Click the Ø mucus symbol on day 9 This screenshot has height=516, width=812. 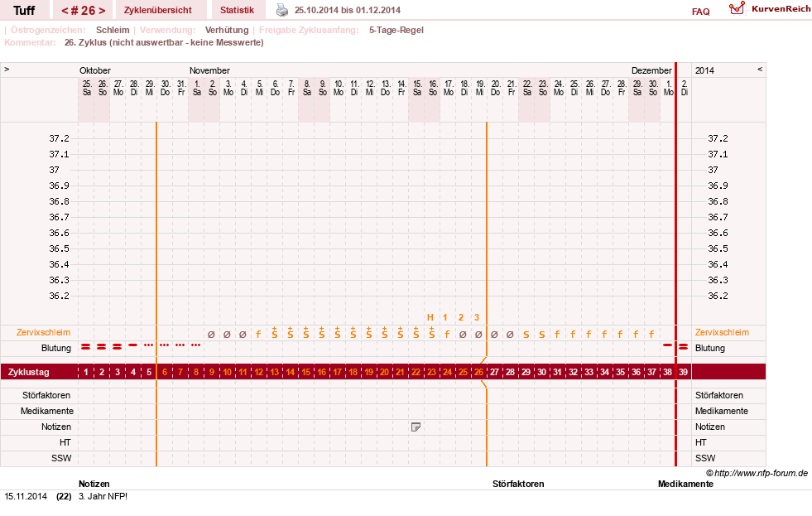(x=211, y=335)
